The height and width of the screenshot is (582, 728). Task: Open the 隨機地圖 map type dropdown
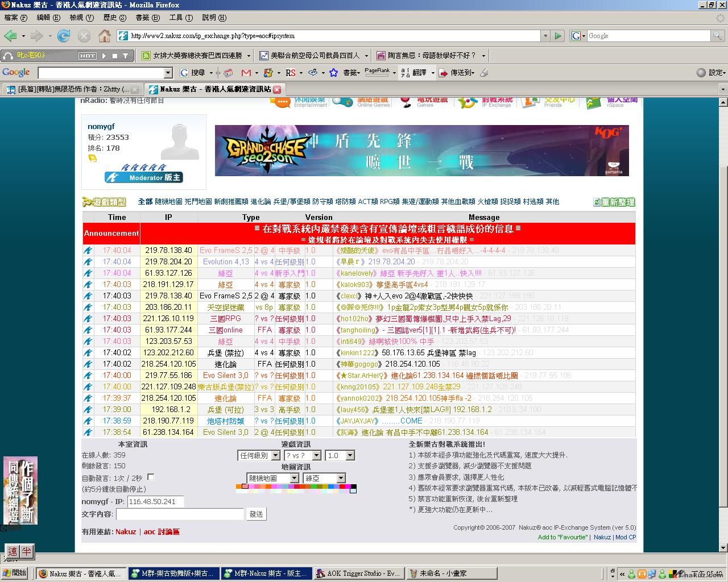point(272,478)
